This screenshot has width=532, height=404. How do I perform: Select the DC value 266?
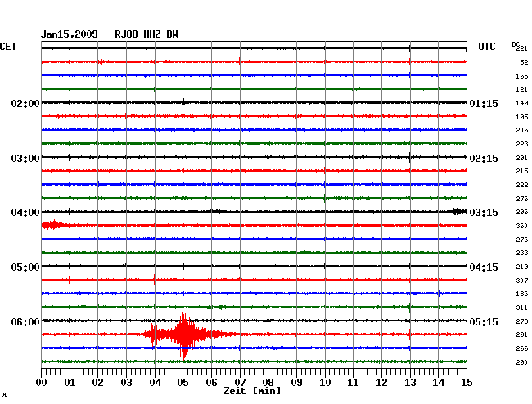tap(522, 348)
